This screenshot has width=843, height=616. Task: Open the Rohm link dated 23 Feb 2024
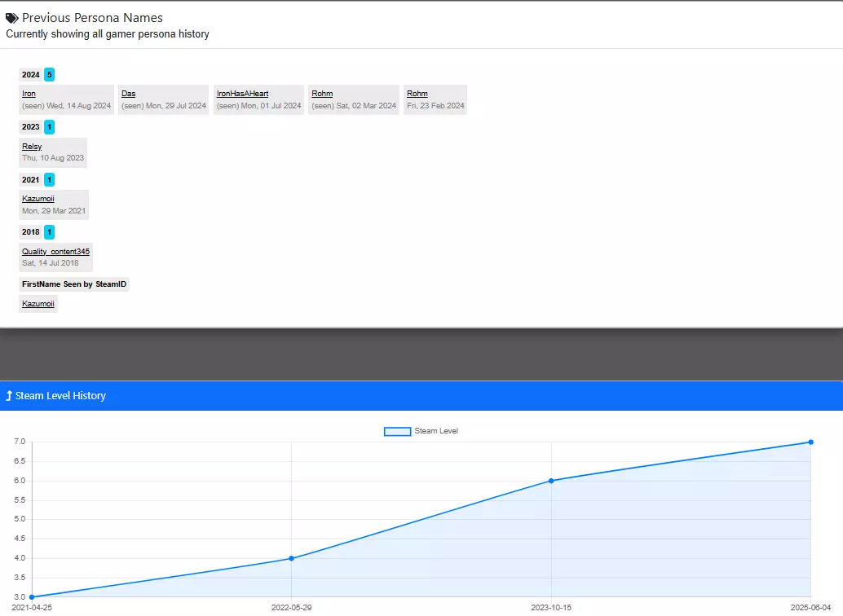click(x=417, y=94)
